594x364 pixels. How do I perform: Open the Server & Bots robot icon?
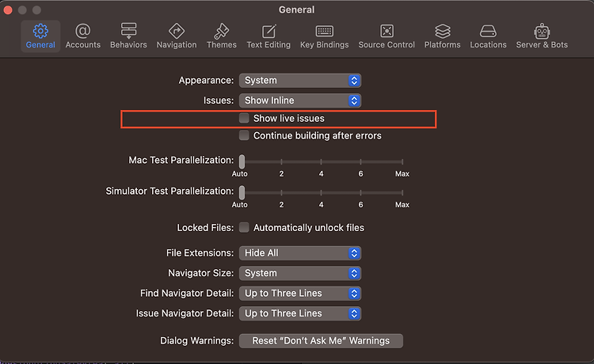(x=542, y=31)
